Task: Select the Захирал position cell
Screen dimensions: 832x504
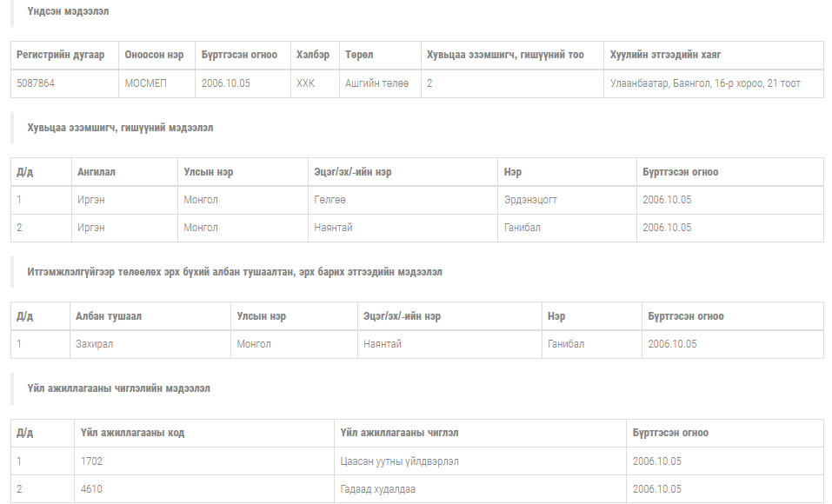Action: [95, 344]
